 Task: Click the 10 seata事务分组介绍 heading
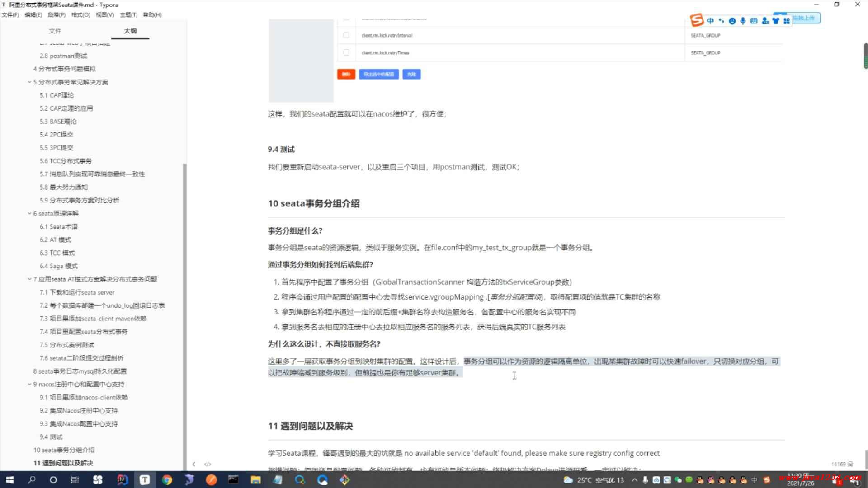(314, 203)
